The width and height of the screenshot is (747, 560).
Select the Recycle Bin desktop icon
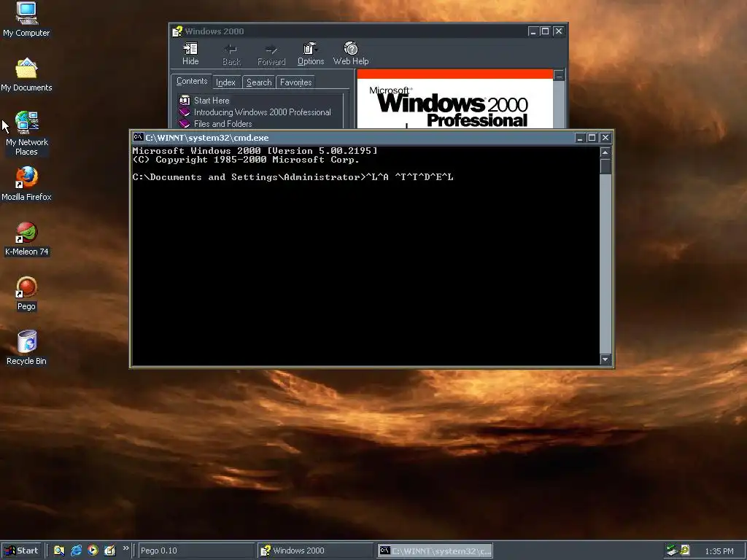(x=26, y=348)
